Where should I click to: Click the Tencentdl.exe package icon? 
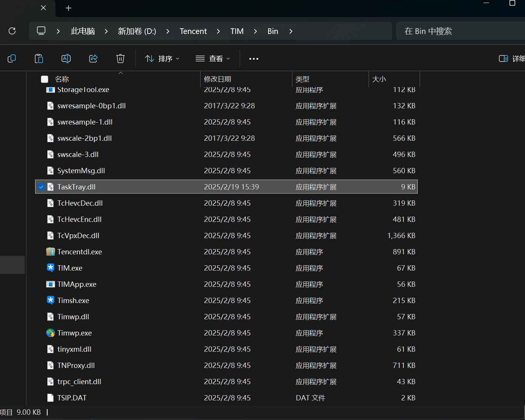coord(50,252)
